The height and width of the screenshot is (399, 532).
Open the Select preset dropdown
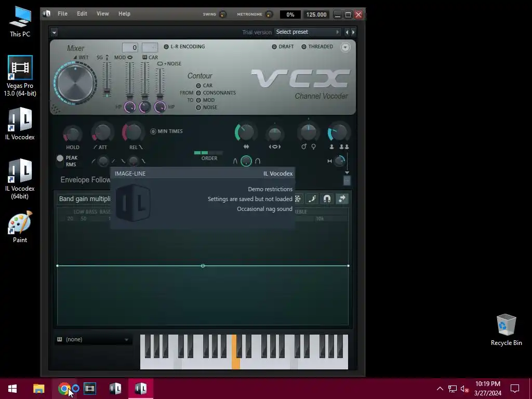coord(308,32)
